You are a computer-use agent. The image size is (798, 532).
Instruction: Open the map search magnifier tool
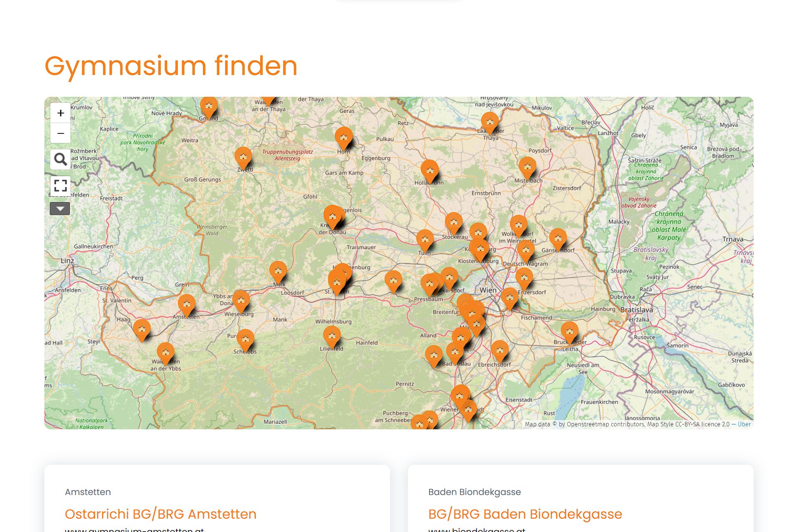(x=60, y=159)
